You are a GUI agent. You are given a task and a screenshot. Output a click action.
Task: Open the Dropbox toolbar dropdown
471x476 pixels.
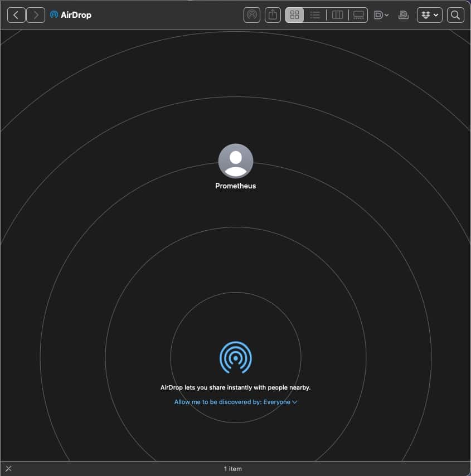click(429, 15)
